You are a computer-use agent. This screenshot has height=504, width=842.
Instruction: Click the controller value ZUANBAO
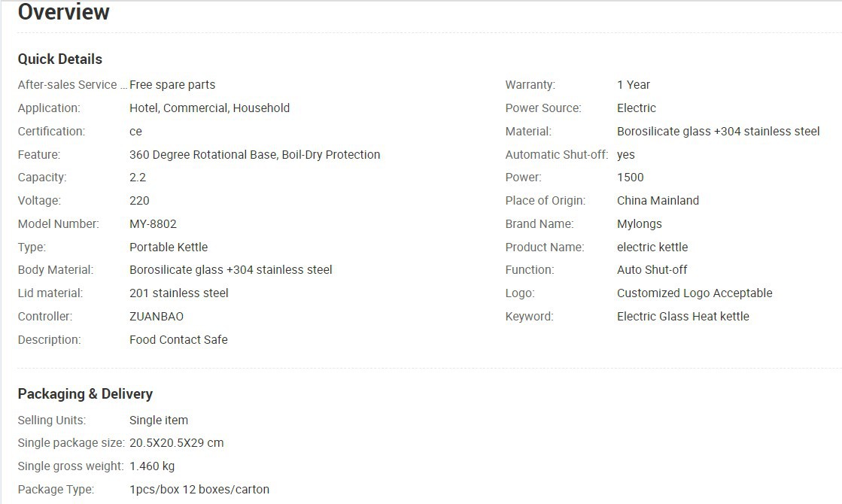pyautogui.click(x=157, y=316)
